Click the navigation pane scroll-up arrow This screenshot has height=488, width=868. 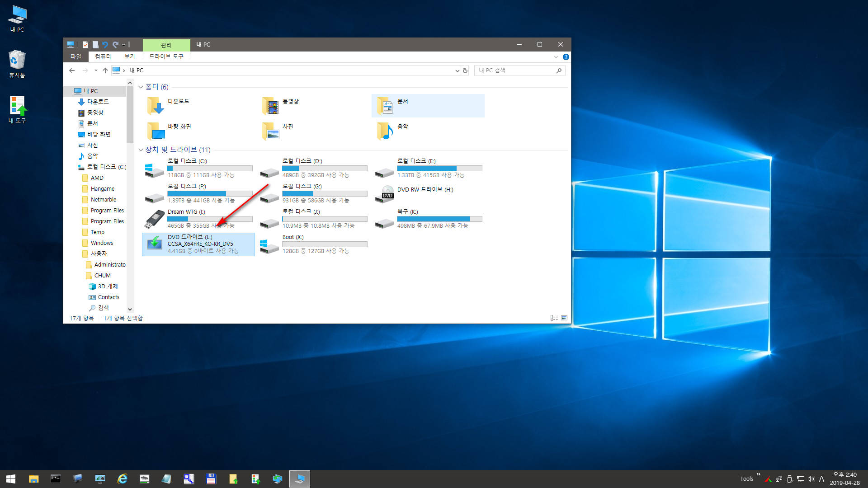(x=130, y=83)
